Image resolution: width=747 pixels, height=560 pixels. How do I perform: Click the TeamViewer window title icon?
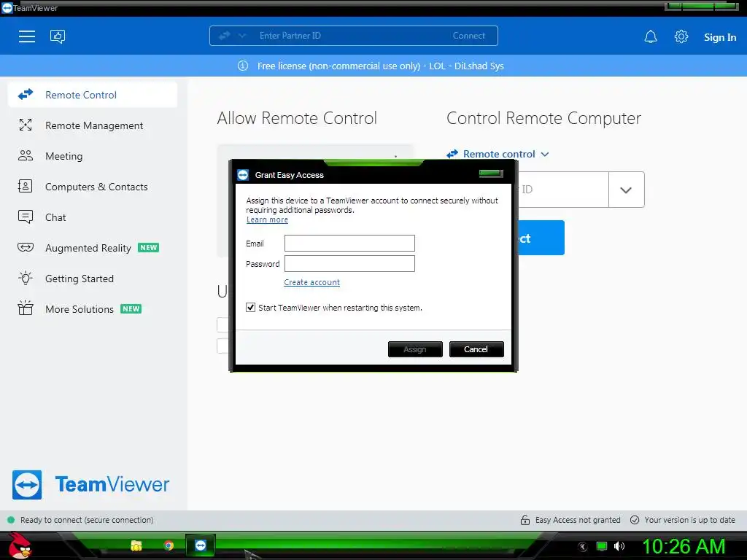point(7,8)
